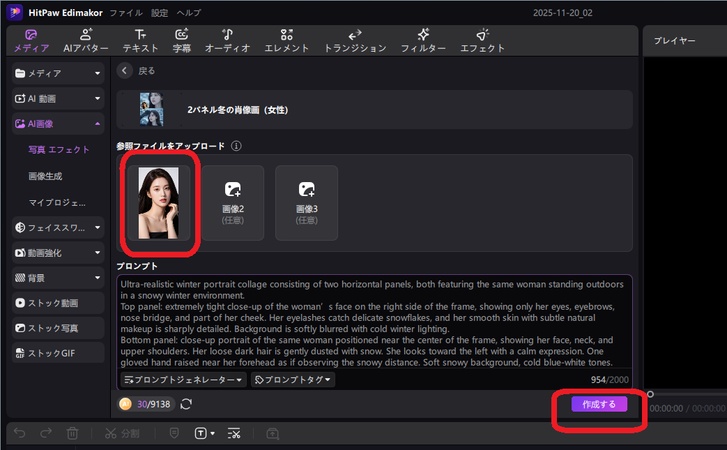
Task: Switch to the オーディオ panel
Action: [x=227, y=40]
